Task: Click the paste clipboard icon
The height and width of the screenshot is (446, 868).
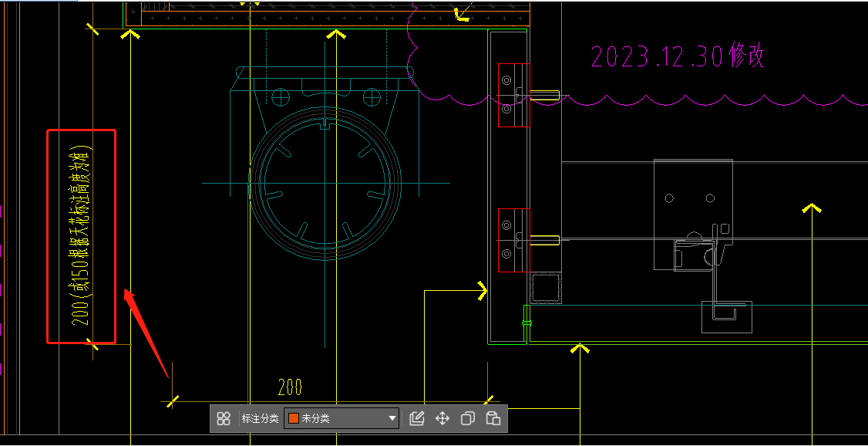Action: pos(493,418)
